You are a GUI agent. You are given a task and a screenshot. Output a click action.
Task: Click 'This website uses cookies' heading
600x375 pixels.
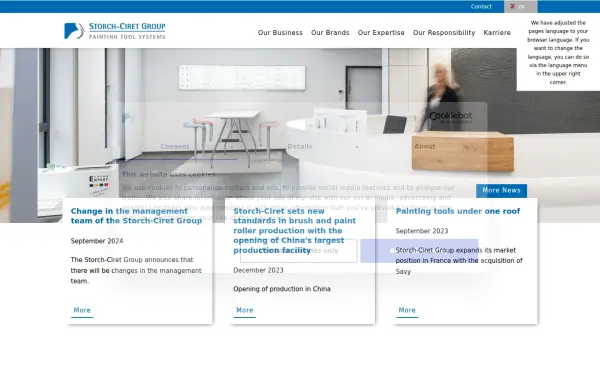pyautogui.click(x=168, y=174)
